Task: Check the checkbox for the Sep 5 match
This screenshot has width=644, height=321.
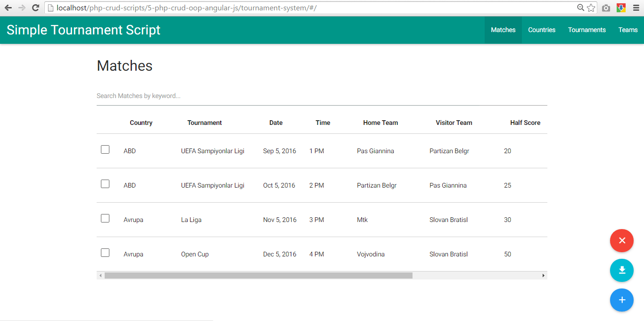Action: (105, 149)
